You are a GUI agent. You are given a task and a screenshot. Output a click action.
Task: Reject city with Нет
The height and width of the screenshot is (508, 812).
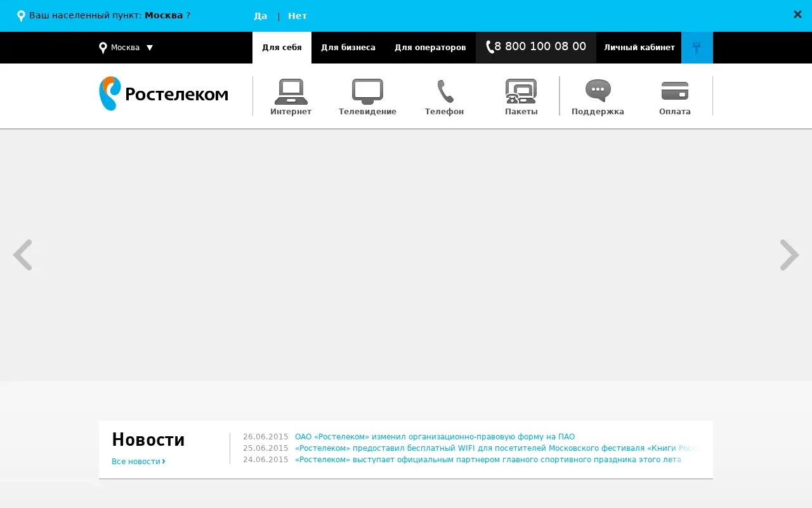click(x=298, y=16)
